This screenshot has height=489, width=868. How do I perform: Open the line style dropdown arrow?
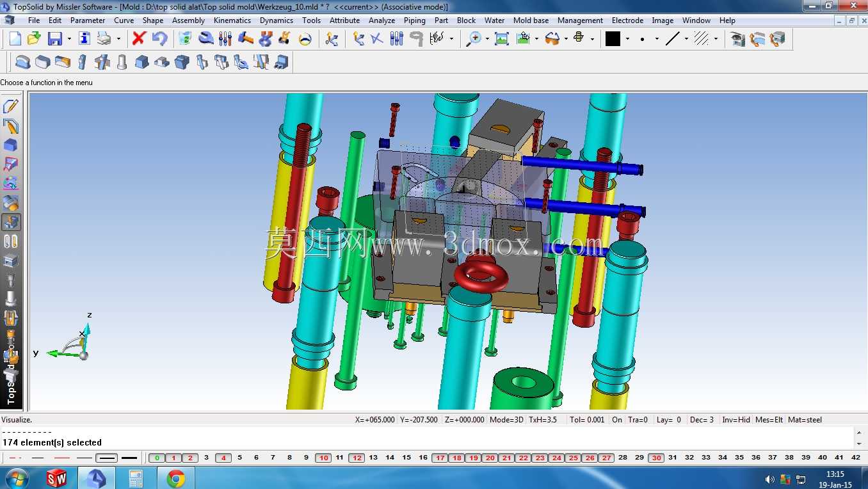686,39
